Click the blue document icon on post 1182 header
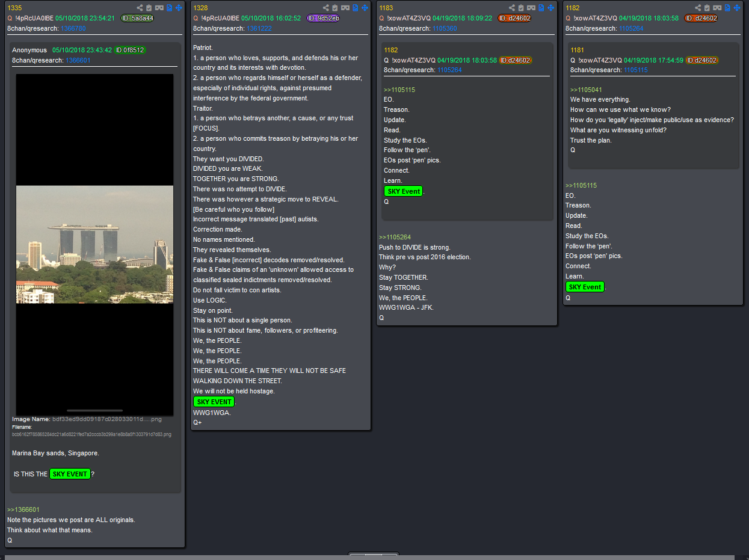 tap(727, 8)
